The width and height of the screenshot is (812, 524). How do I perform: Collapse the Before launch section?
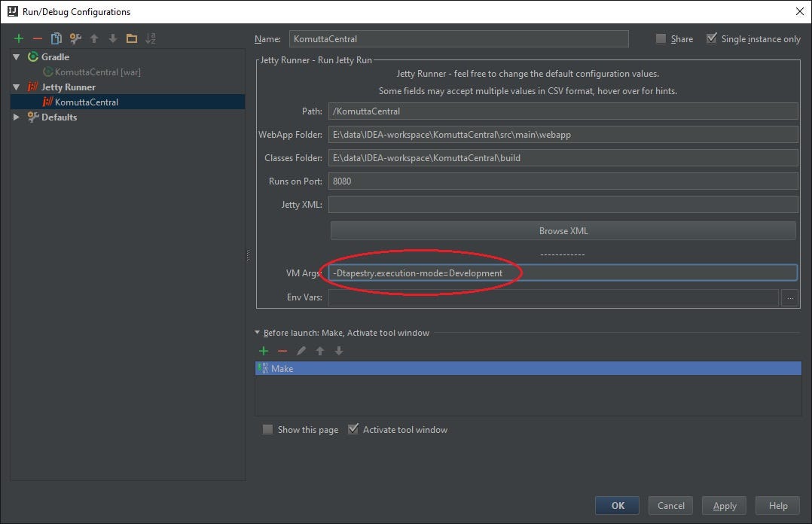point(258,332)
